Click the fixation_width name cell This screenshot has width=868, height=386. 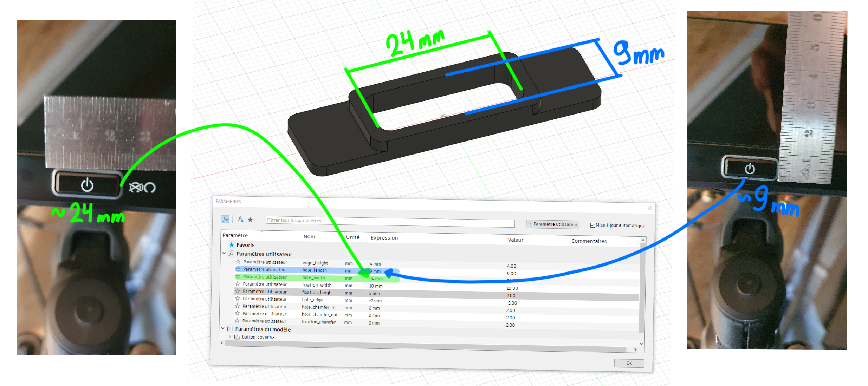tap(317, 285)
